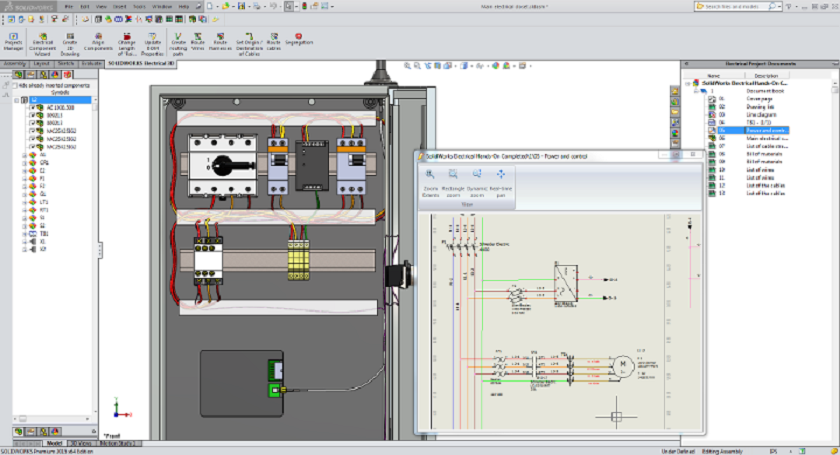
Task: Launch the Electrical Component Wizard
Action: pos(42,44)
